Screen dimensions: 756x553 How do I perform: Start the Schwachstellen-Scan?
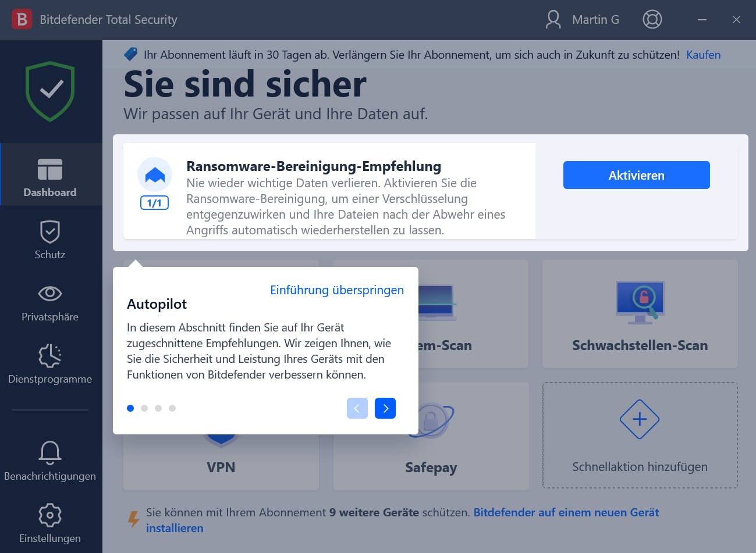click(640, 314)
